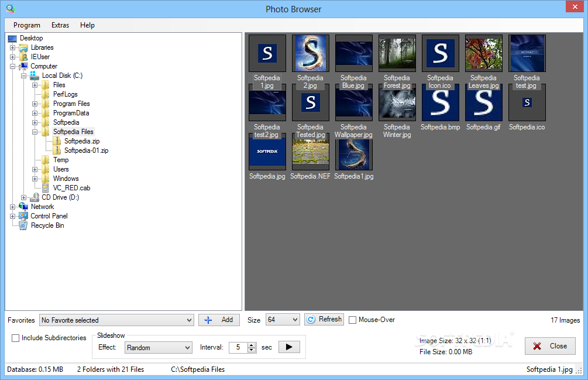The width and height of the screenshot is (588, 380).
Task: Decrease the slideshow interval with down arrow
Action: 252,350
